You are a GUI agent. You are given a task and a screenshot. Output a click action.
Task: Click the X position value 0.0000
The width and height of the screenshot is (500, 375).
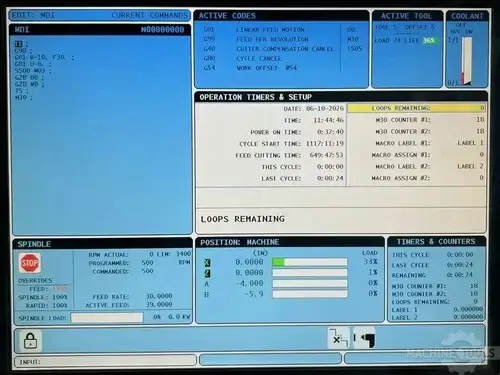coord(249,262)
